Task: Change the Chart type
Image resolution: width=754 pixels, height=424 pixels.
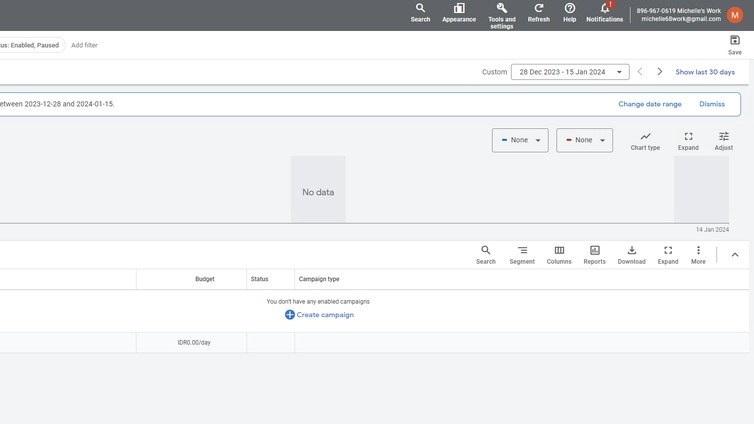Action: [645, 141]
